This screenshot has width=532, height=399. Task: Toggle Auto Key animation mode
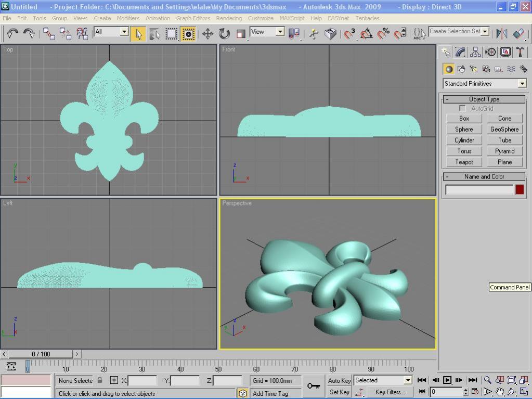340,380
